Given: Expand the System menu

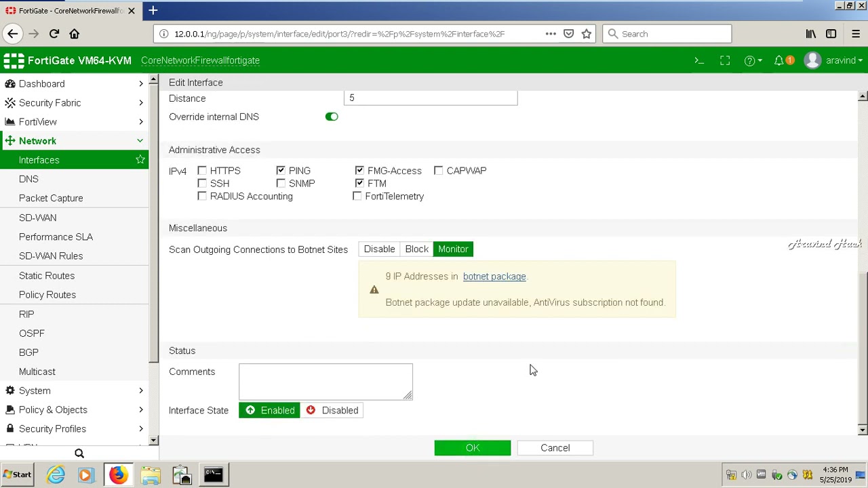Looking at the screenshot, I should click(x=75, y=391).
